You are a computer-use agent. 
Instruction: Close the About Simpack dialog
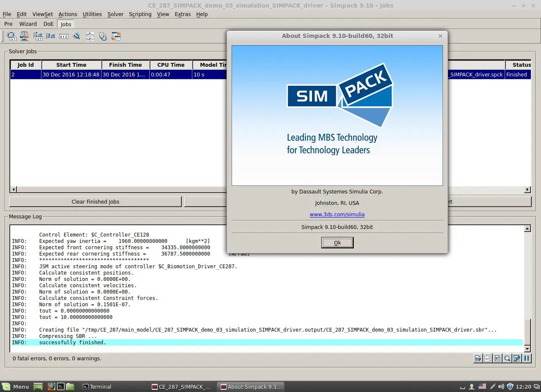pyautogui.click(x=440, y=36)
